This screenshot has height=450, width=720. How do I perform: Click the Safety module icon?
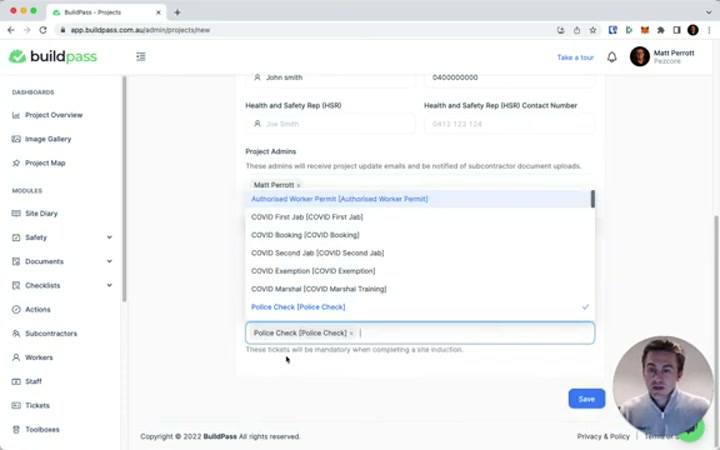pyautogui.click(x=16, y=237)
